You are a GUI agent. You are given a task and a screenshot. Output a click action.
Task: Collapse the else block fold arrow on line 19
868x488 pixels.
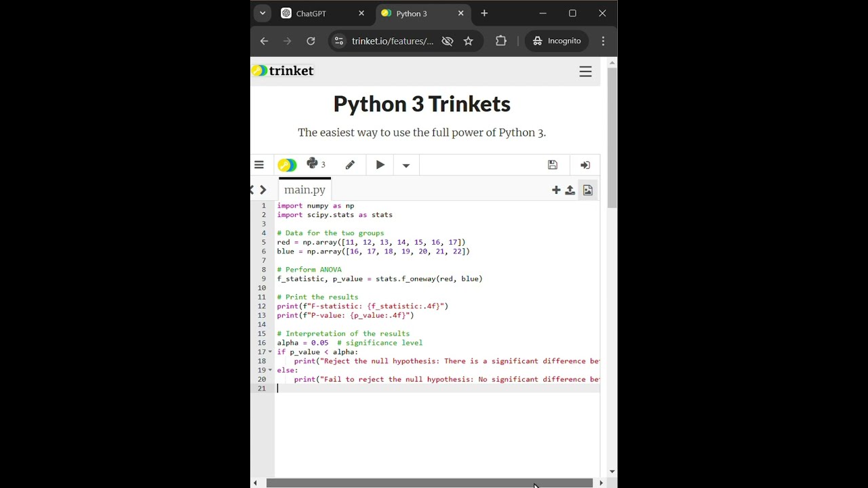(270, 370)
